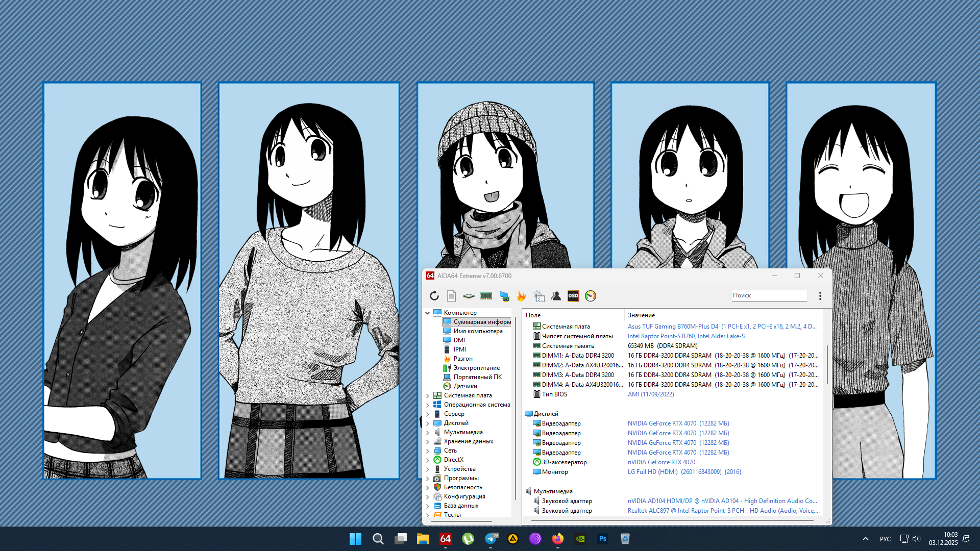Open the user silhouette toolbar icon

556,296
